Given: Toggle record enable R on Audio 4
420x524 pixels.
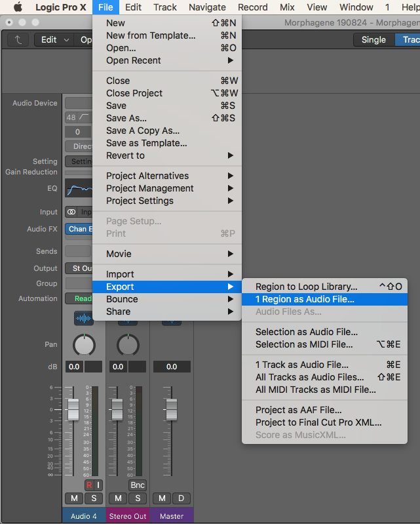Looking at the screenshot, I should click(x=89, y=485).
